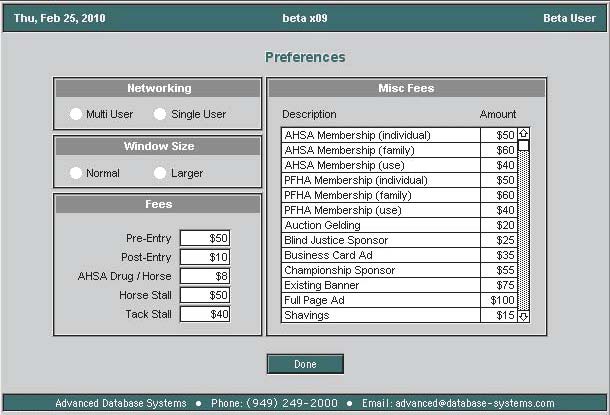Click the Amount column header
The image size is (610, 415).
[x=498, y=114]
